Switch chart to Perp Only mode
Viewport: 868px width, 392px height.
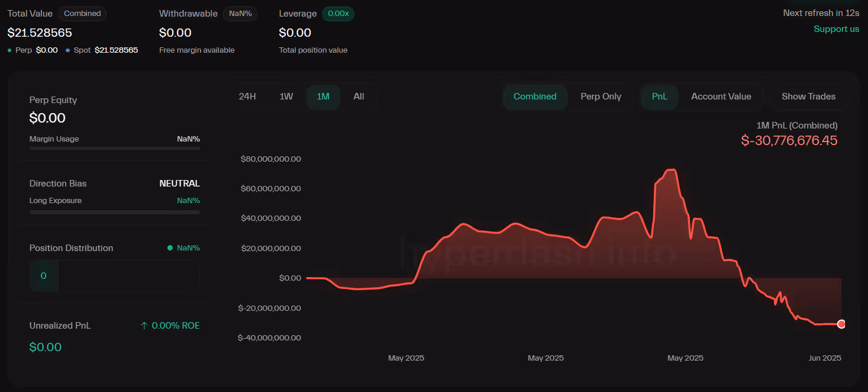(601, 96)
